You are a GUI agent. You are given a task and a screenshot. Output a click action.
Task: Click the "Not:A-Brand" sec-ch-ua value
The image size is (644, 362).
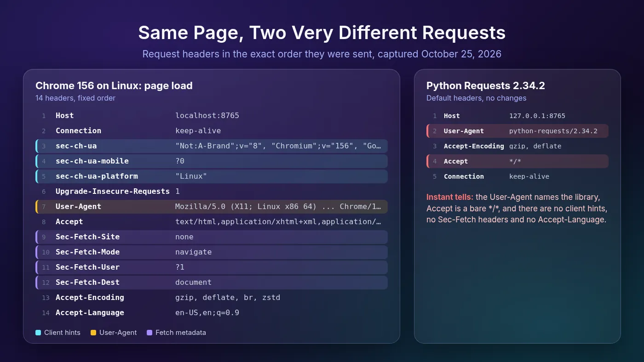tap(278, 146)
